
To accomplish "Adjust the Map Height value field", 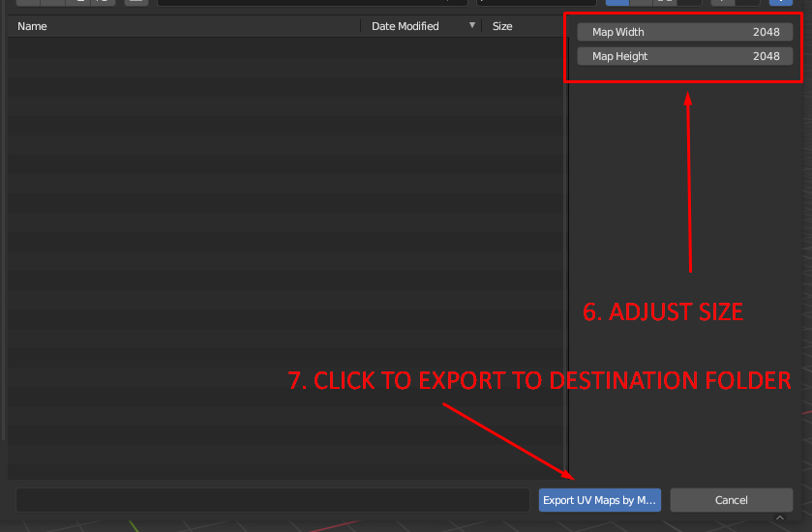I will pos(684,56).
